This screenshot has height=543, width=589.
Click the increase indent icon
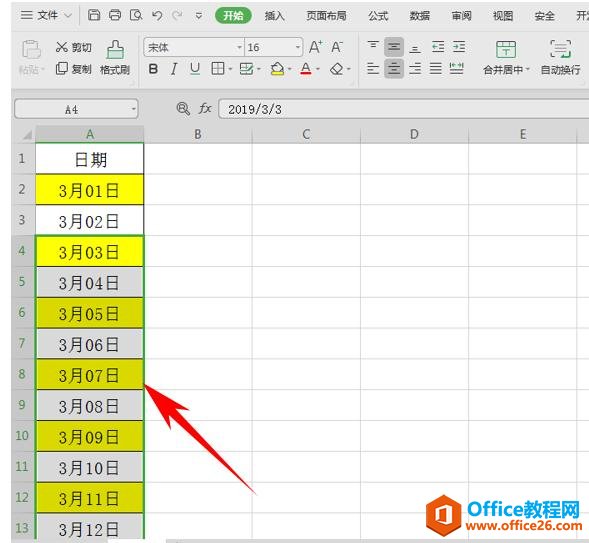pyautogui.click(x=459, y=47)
